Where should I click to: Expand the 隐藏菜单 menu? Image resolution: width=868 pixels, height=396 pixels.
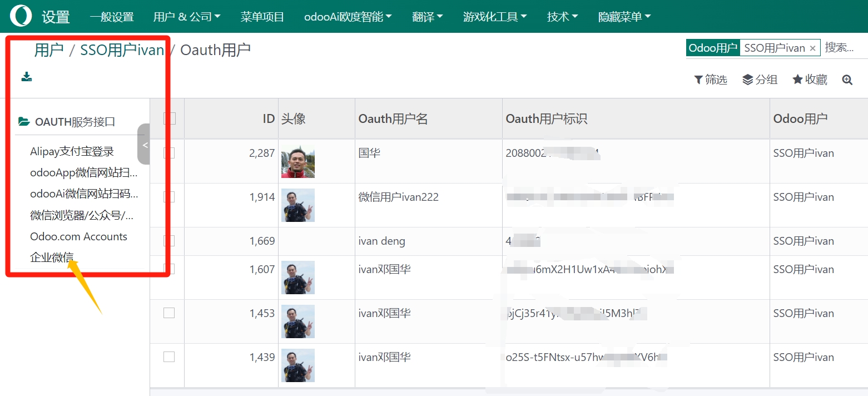click(x=624, y=17)
